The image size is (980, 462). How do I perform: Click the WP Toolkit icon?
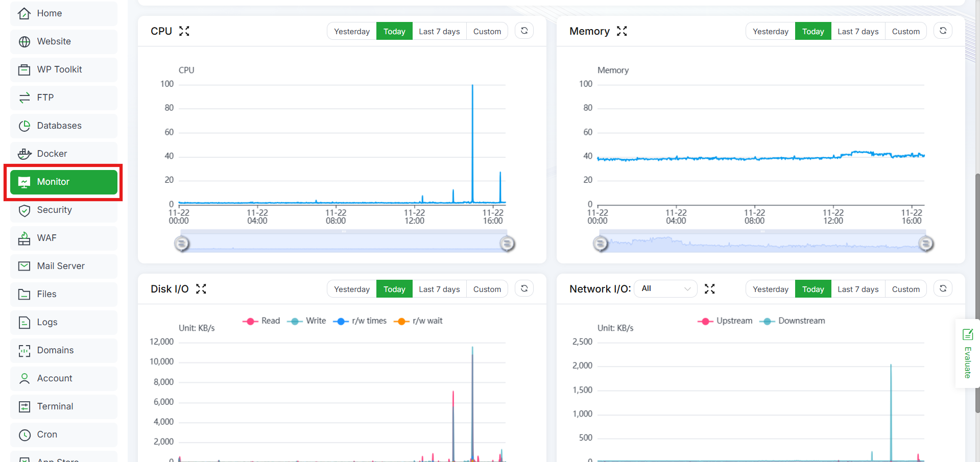25,70
